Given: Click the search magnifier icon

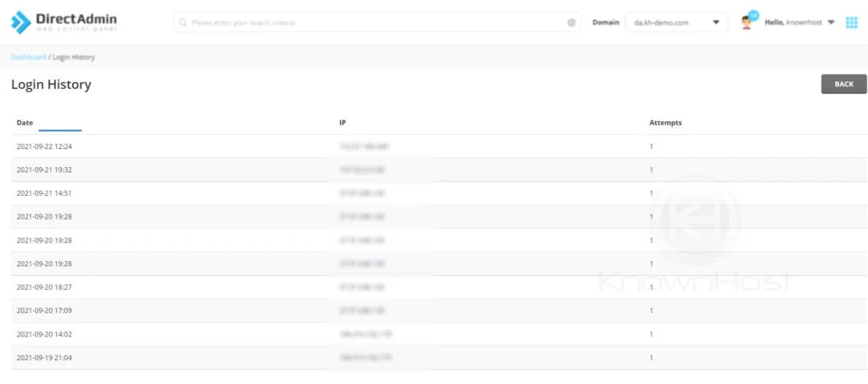Looking at the screenshot, I should coord(183,23).
